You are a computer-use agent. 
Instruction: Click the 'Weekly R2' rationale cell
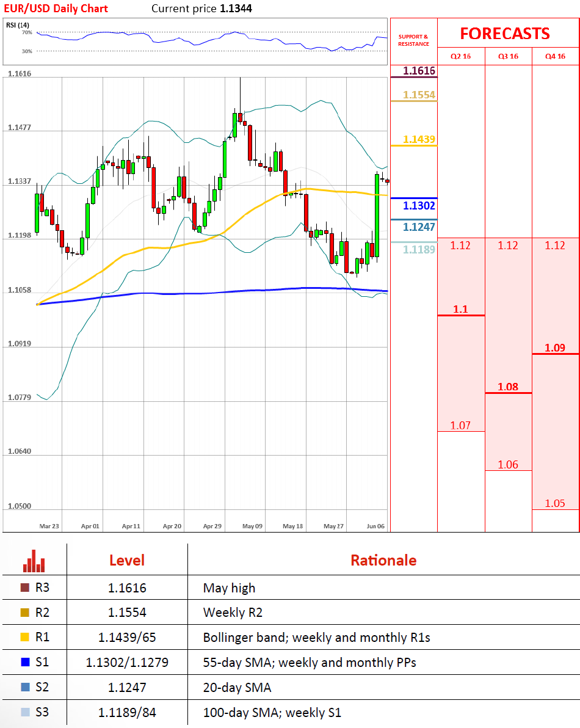click(x=233, y=613)
